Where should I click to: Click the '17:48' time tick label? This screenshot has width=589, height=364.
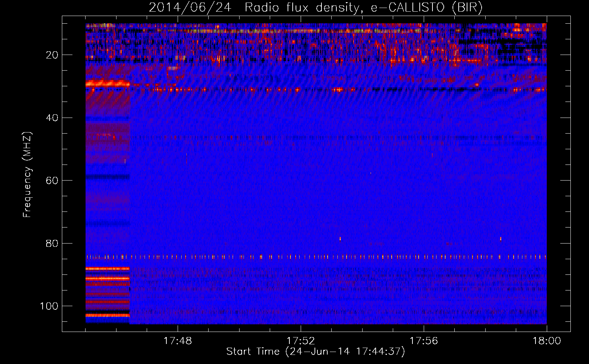point(178,341)
